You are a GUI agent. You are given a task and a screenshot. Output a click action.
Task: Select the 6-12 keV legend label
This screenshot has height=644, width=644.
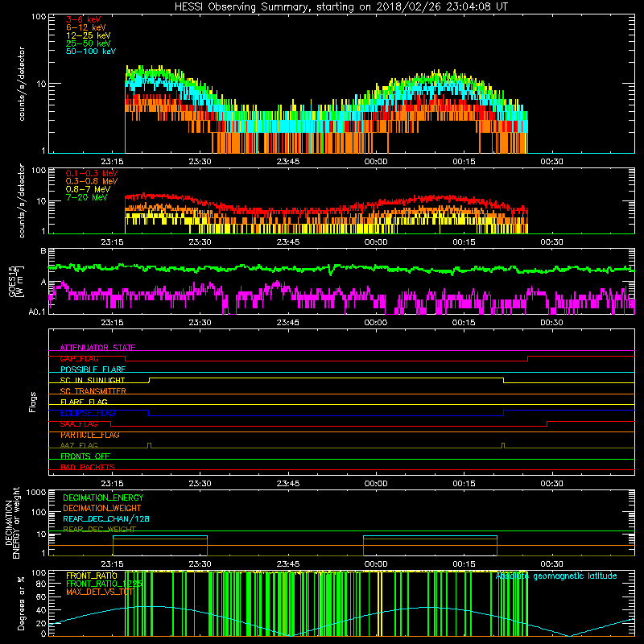(85, 27)
